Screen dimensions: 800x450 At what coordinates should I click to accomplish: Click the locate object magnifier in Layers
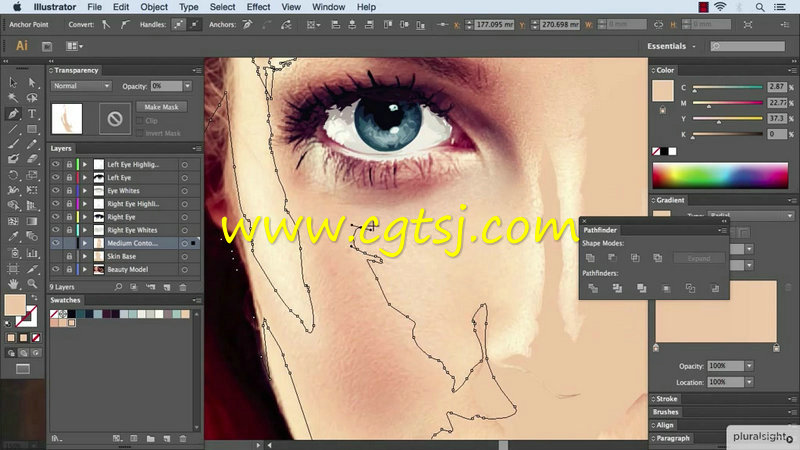tap(118, 287)
